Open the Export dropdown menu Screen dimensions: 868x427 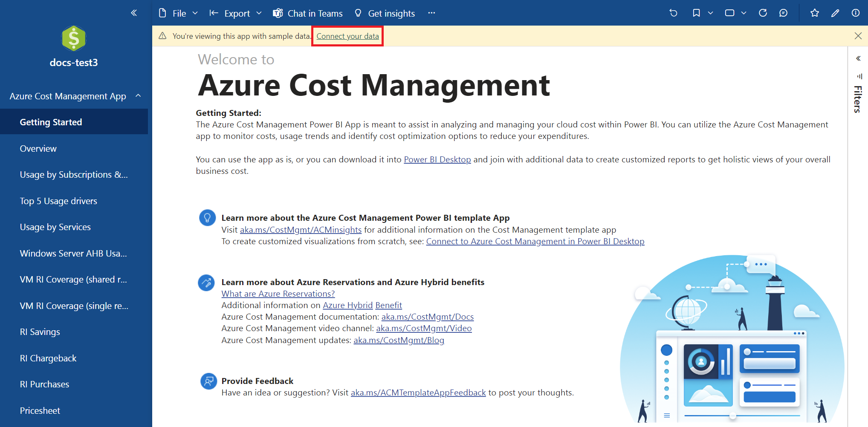[236, 13]
